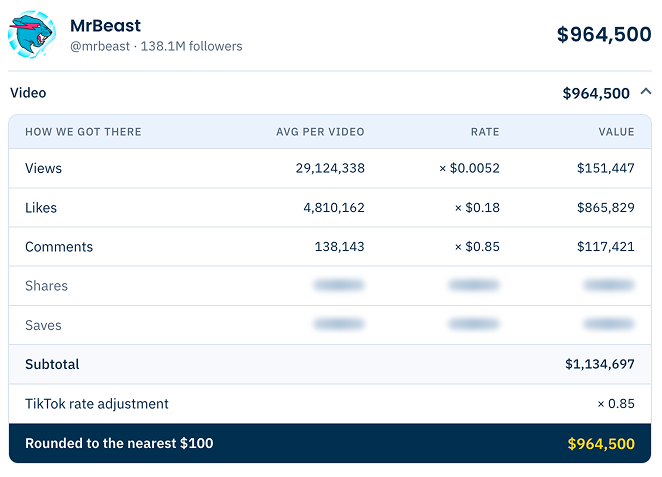
Task: Click the 4,810,162 likes average
Action: [x=334, y=208]
